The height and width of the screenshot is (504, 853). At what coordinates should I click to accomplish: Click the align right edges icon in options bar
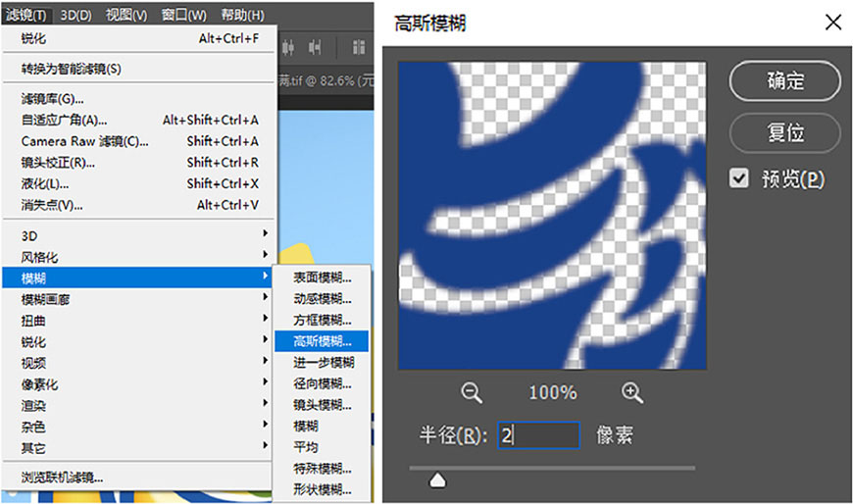point(315,48)
